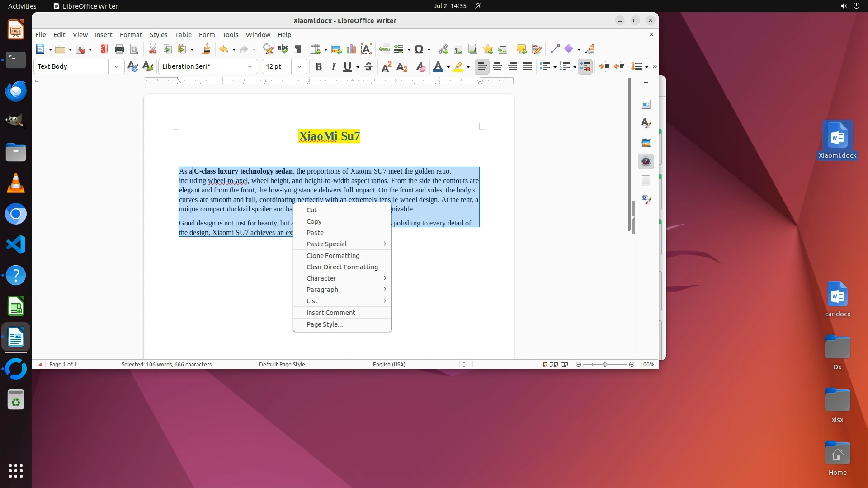This screenshot has height=488, width=868.
Task: Click the zoom slider handle
Action: click(x=605, y=365)
